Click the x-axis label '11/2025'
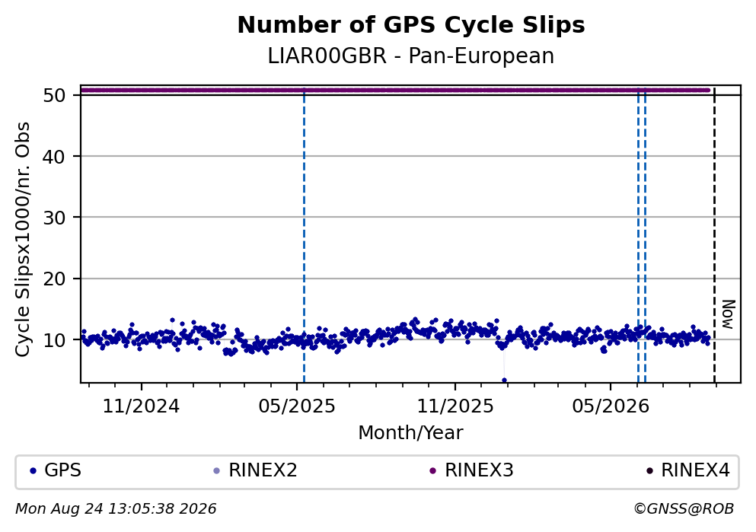The image size is (756, 532). (455, 406)
